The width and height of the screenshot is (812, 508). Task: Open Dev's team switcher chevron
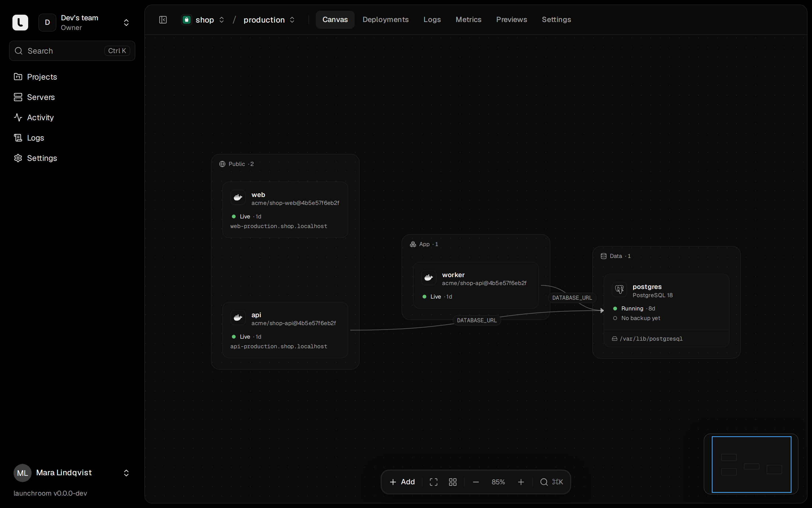(126, 23)
